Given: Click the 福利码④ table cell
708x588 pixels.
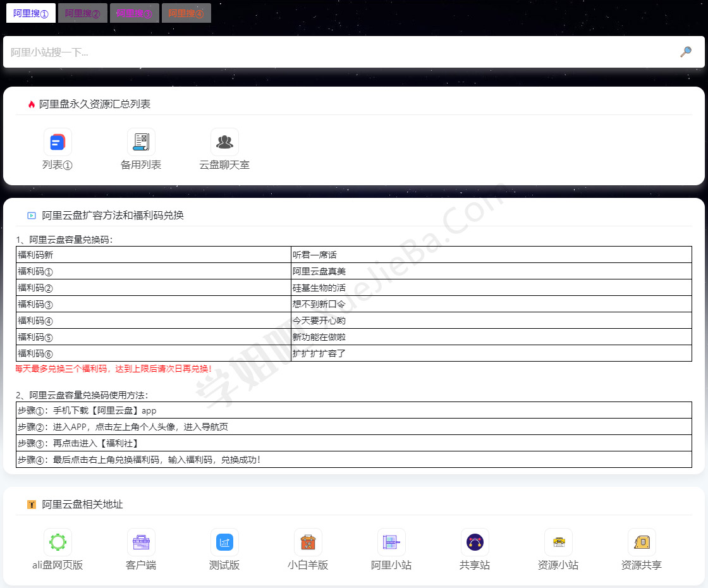Looking at the screenshot, I should [154, 320].
